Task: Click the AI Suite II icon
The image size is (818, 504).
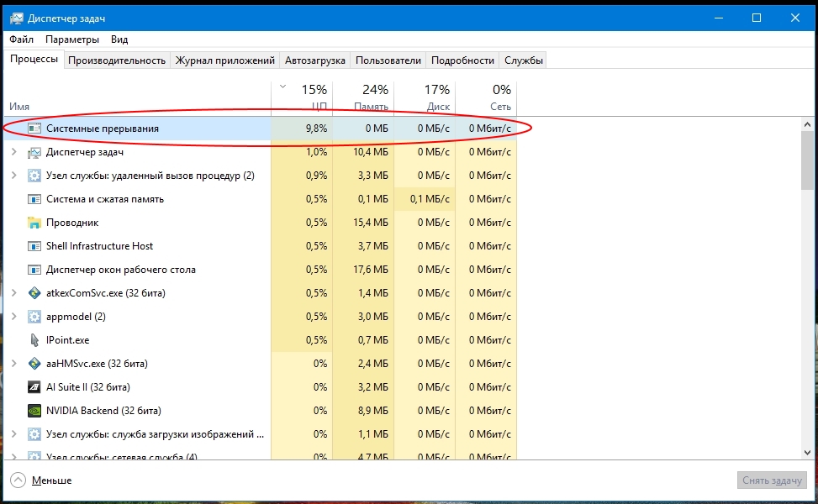Action: pos(34,387)
